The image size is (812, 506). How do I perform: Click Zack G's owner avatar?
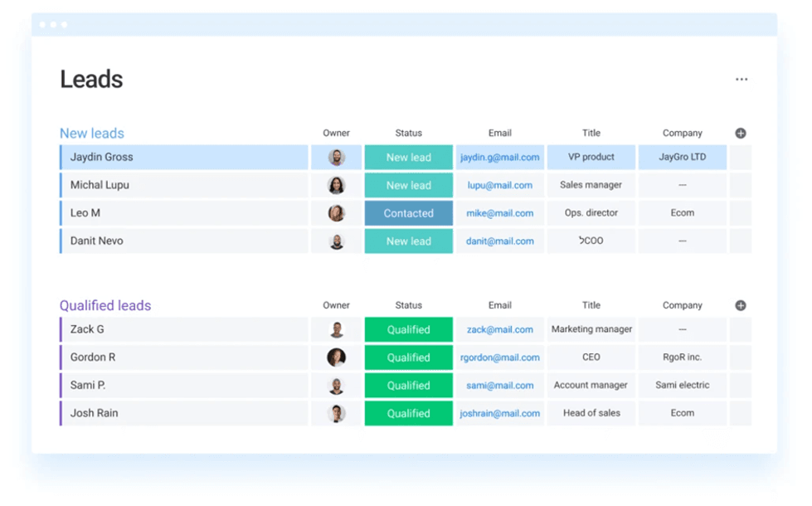coord(336,329)
